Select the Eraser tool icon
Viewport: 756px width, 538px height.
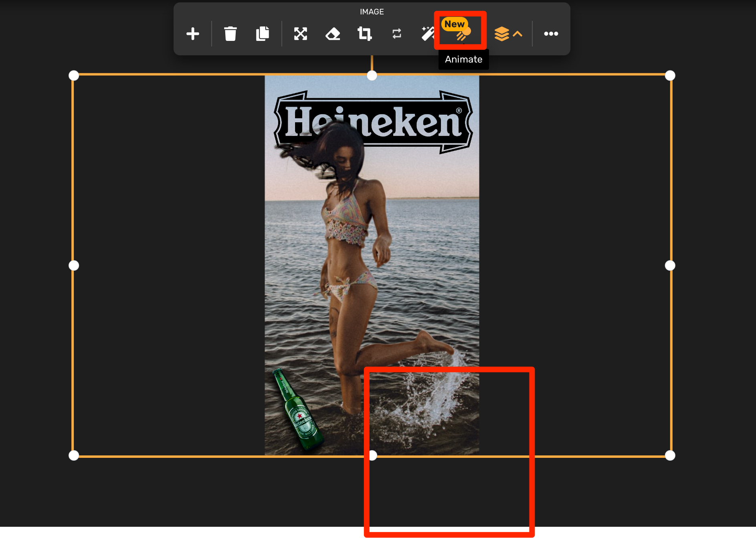[x=333, y=34]
